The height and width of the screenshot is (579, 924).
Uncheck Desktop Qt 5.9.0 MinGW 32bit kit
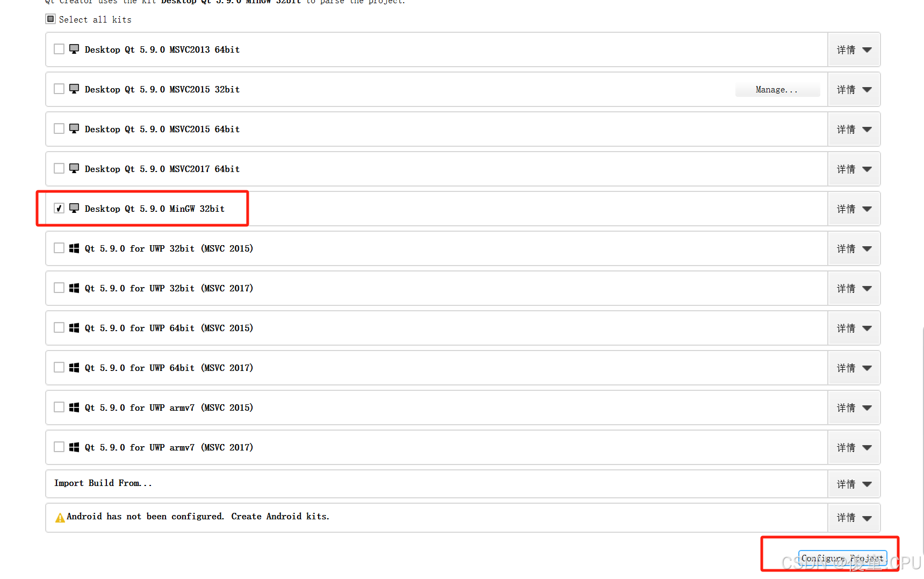coord(59,208)
